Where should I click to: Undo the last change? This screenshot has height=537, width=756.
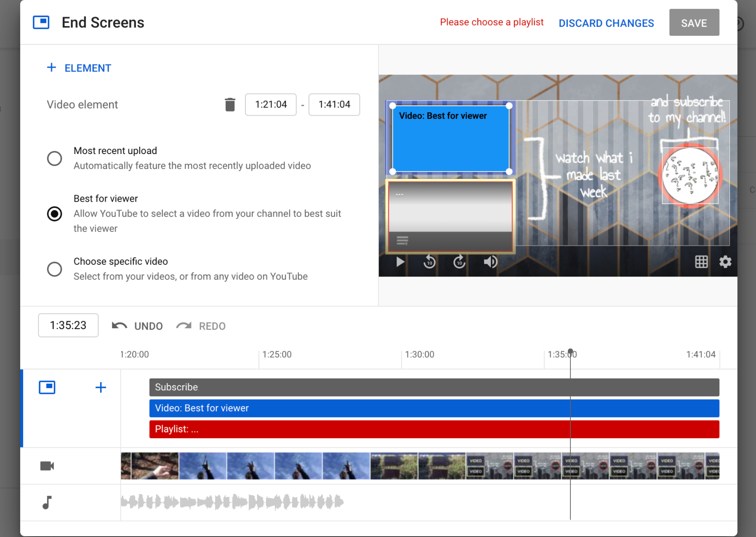(137, 326)
